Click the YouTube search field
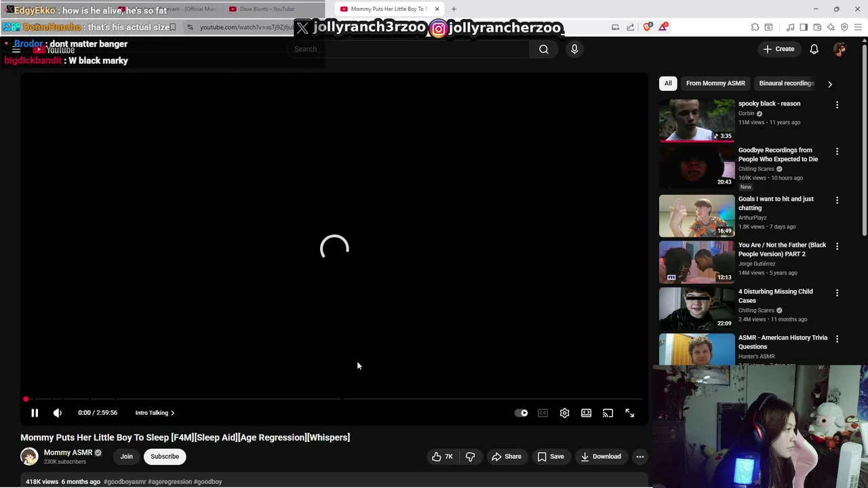868x488 pixels. 409,49
